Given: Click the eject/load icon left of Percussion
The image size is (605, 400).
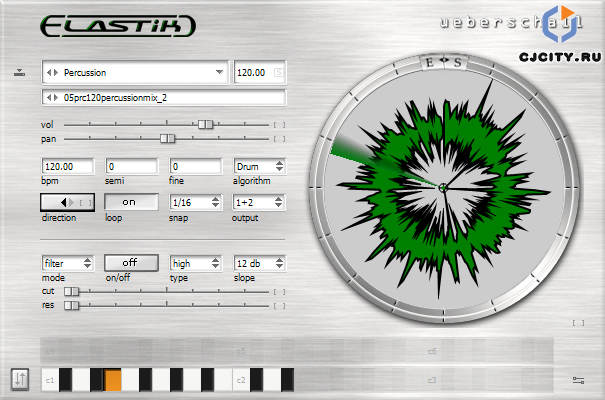Looking at the screenshot, I should tap(19, 72).
